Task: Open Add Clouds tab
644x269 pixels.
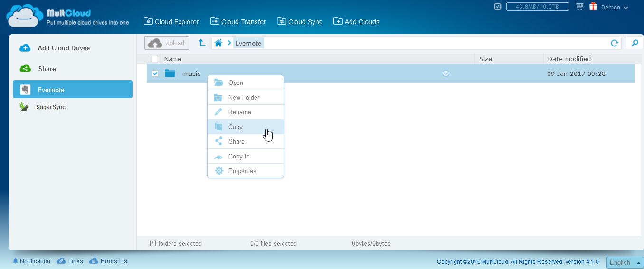Action: 356,21
